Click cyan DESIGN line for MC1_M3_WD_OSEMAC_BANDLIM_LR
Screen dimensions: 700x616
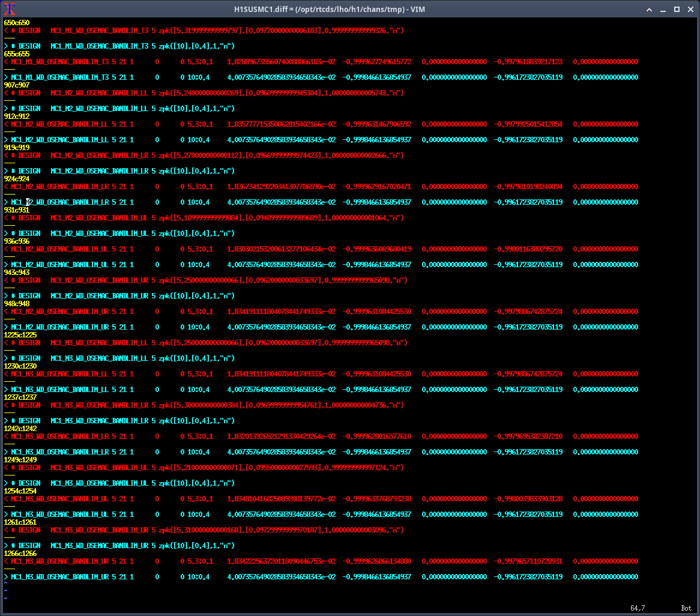coord(120,420)
